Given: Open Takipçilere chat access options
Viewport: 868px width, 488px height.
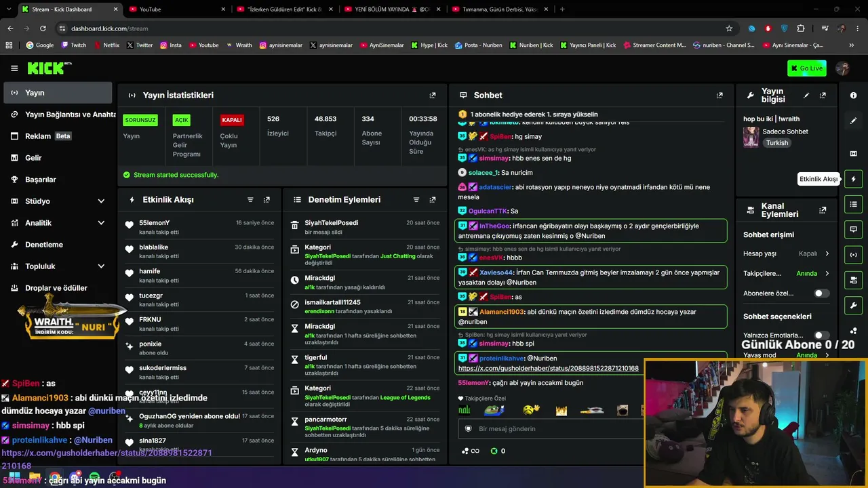Looking at the screenshot, I should click(x=787, y=274).
